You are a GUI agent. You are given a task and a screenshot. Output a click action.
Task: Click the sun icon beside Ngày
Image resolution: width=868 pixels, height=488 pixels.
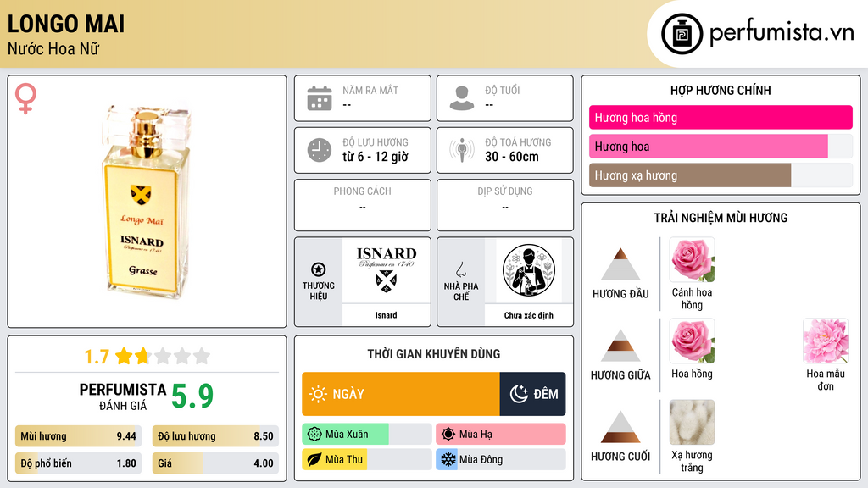[318, 394]
